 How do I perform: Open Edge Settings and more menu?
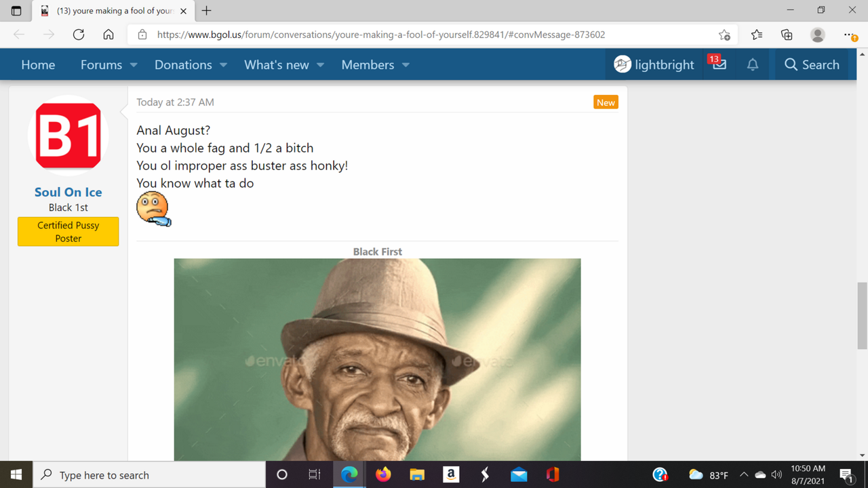pos(850,35)
